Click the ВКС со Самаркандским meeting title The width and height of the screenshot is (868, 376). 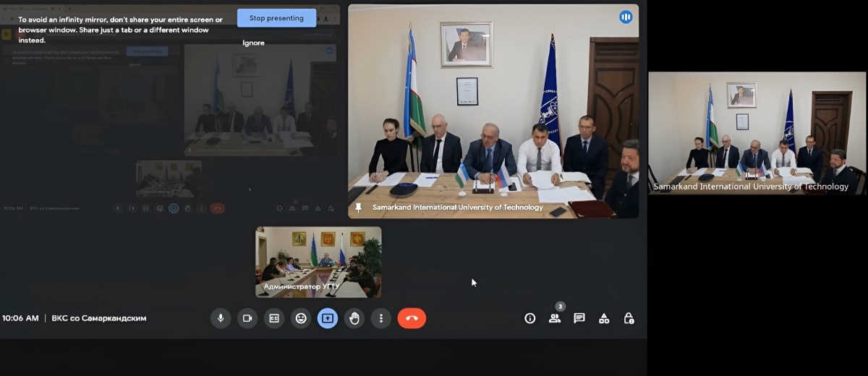tap(99, 318)
